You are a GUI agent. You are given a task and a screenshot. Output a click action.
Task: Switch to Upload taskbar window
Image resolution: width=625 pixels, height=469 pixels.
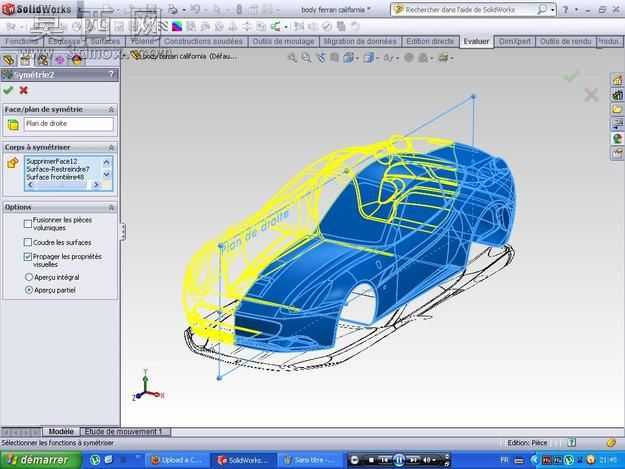(x=177, y=460)
